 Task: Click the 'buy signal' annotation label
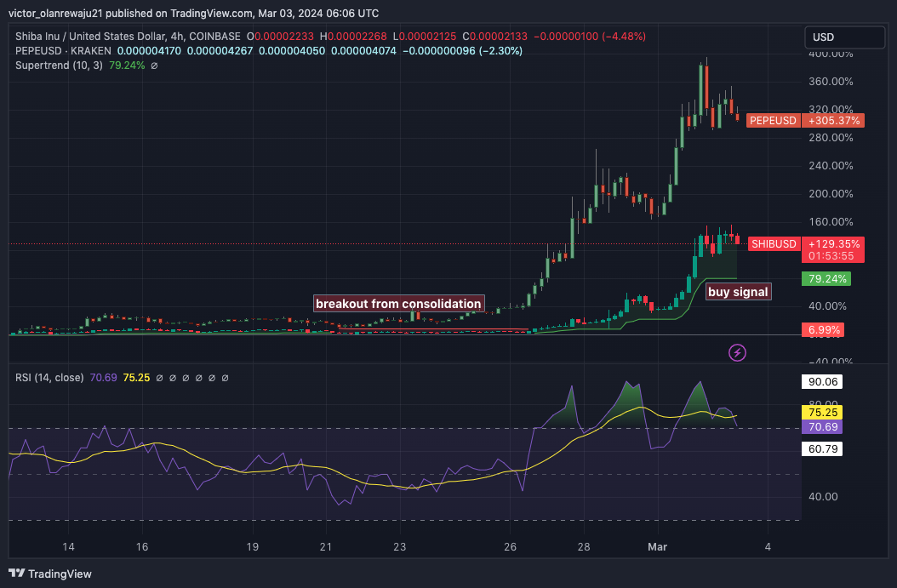738,292
